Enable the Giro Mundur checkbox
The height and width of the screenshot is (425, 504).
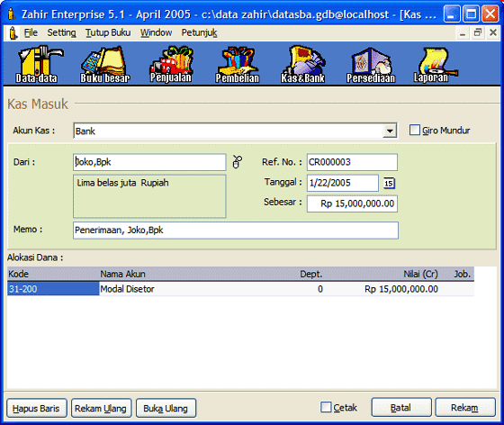415,131
